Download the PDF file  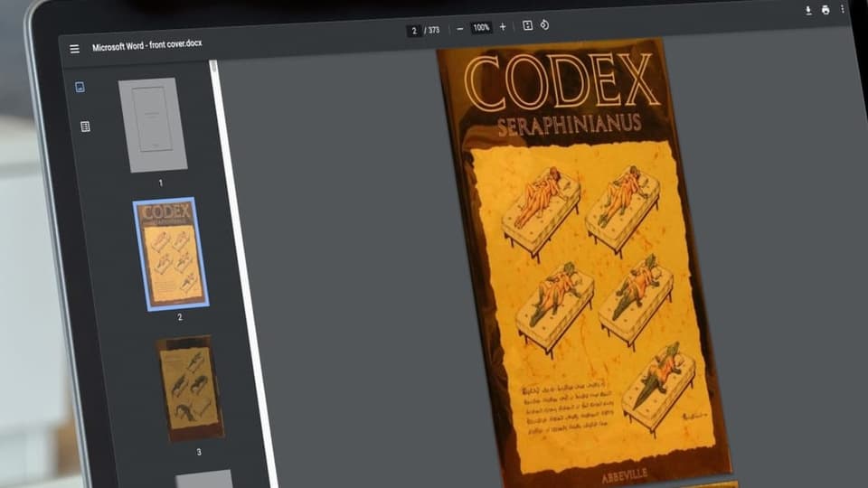pos(808,11)
